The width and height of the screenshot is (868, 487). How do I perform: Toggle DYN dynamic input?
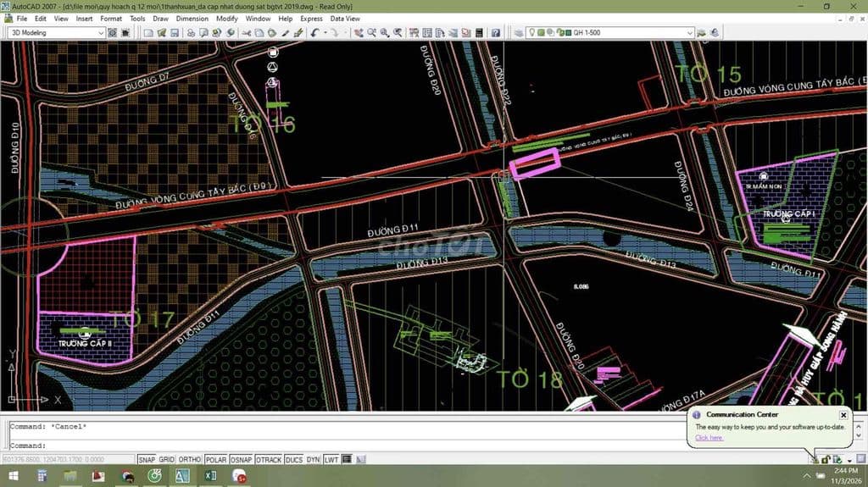pyautogui.click(x=314, y=459)
